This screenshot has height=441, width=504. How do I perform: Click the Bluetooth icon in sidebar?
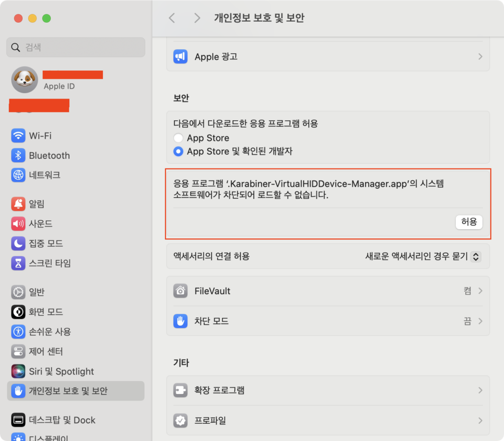[x=18, y=156]
